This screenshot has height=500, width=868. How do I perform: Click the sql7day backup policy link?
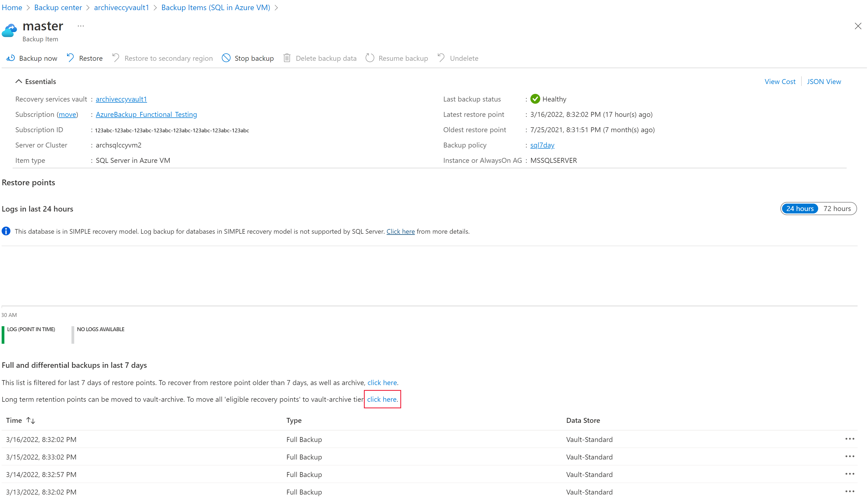click(x=541, y=145)
